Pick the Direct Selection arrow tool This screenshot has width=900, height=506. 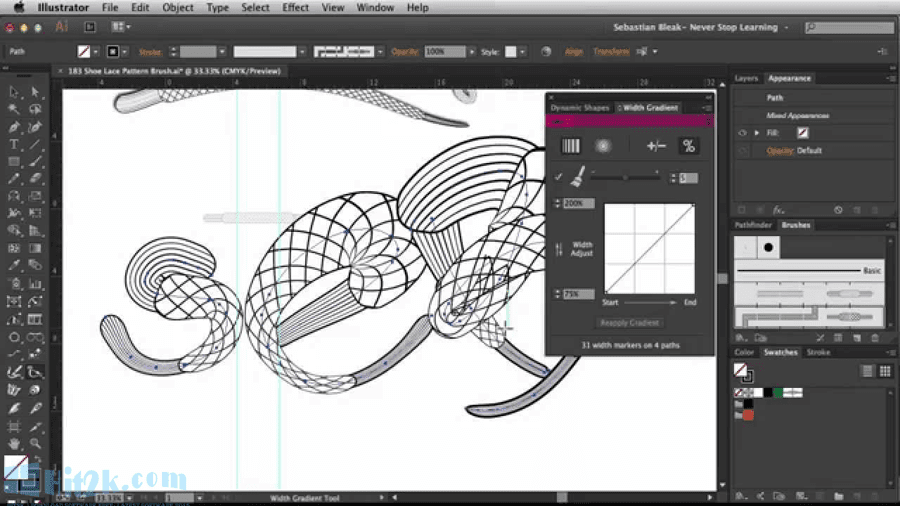(x=35, y=93)
